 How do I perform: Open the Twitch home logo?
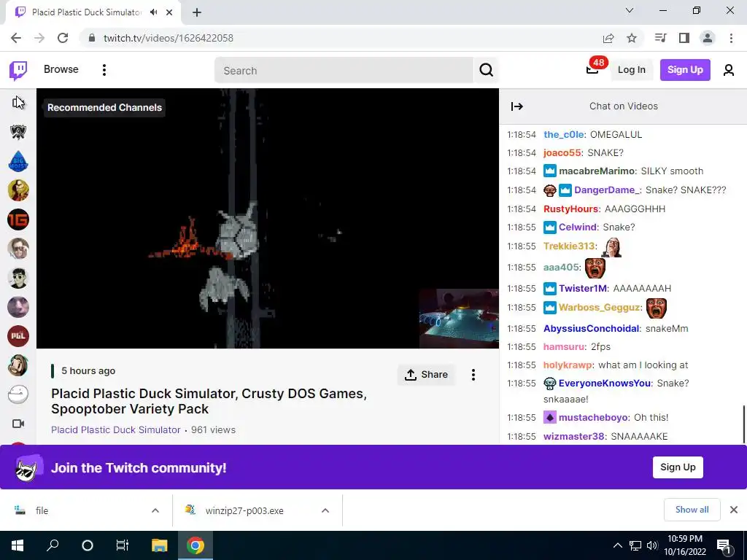18,71
